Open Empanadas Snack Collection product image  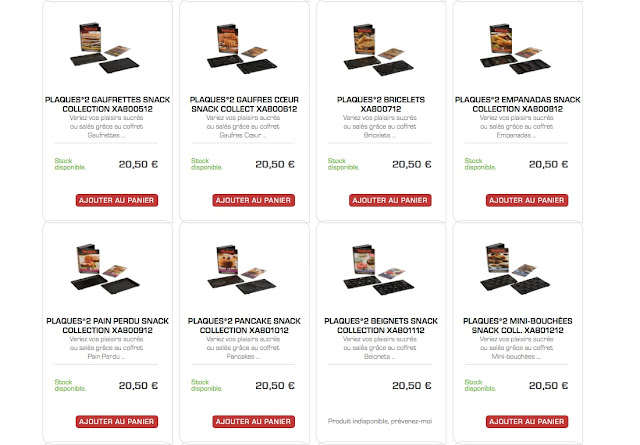(516, 49)
